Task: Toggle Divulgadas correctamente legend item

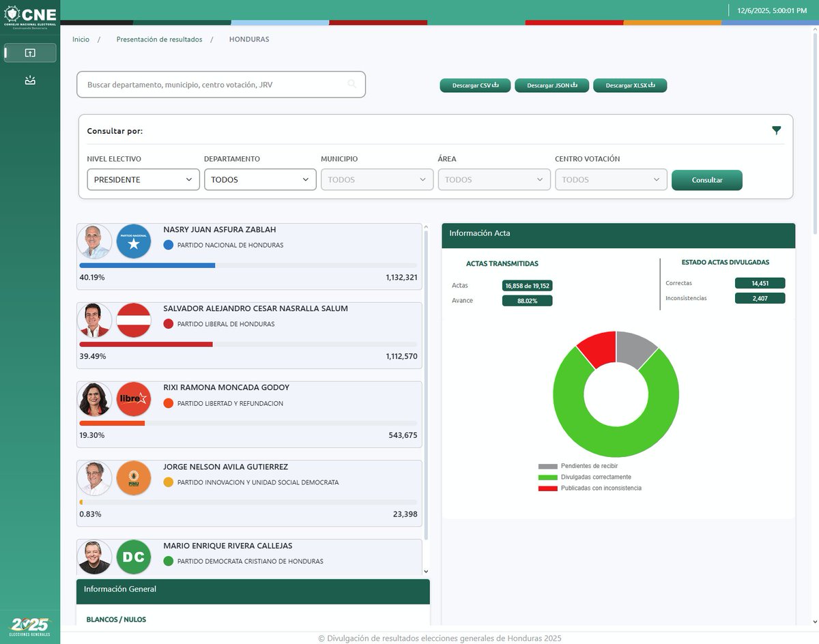Action: click(584, 477)
